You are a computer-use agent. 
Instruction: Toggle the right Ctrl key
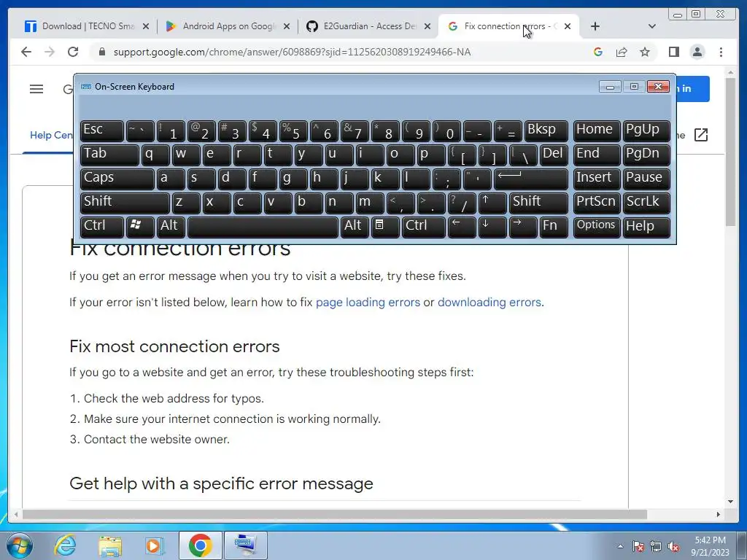point(424,227)
